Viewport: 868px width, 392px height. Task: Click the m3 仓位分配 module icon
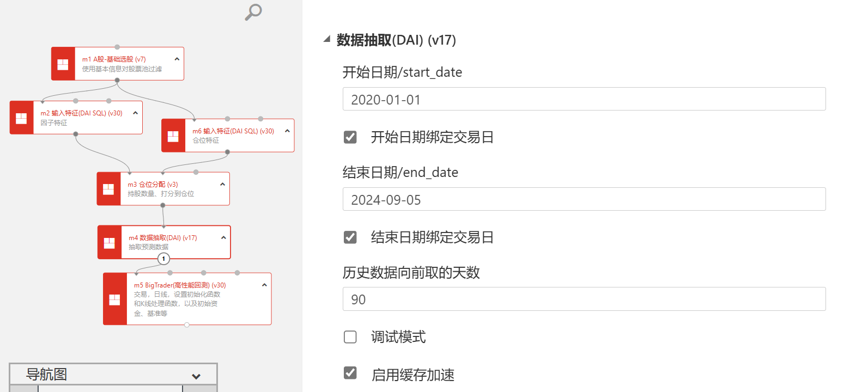[108, 189]
